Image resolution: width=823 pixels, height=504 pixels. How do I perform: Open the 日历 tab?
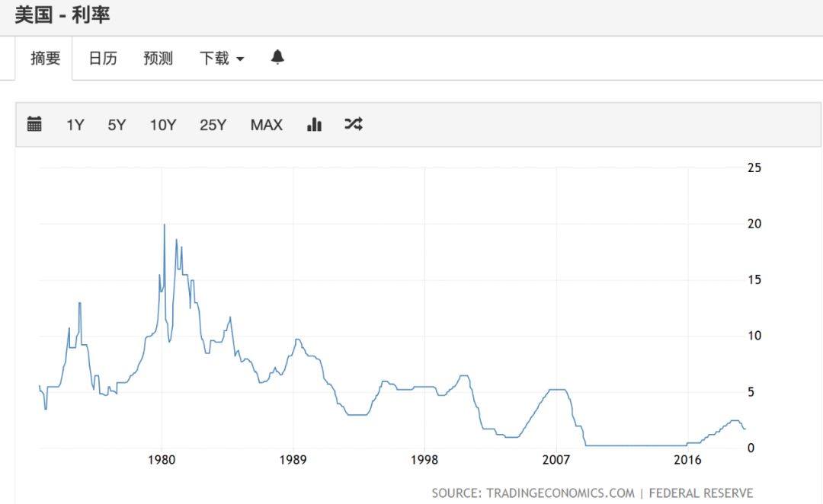coord(103,58)
